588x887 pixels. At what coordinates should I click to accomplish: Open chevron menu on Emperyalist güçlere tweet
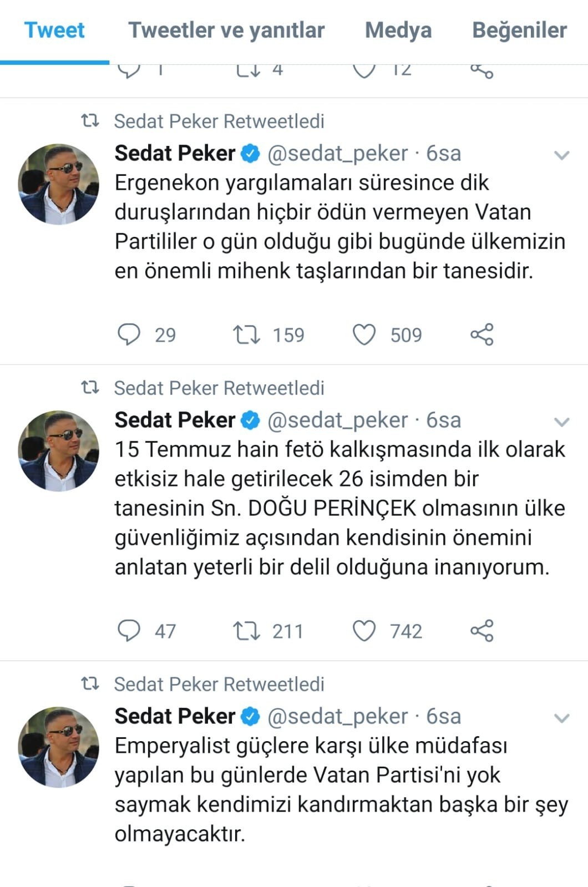562,718
